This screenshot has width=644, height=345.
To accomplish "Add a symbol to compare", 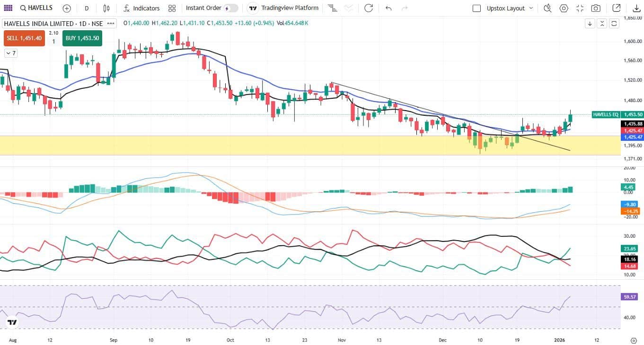I will (67, 8).
